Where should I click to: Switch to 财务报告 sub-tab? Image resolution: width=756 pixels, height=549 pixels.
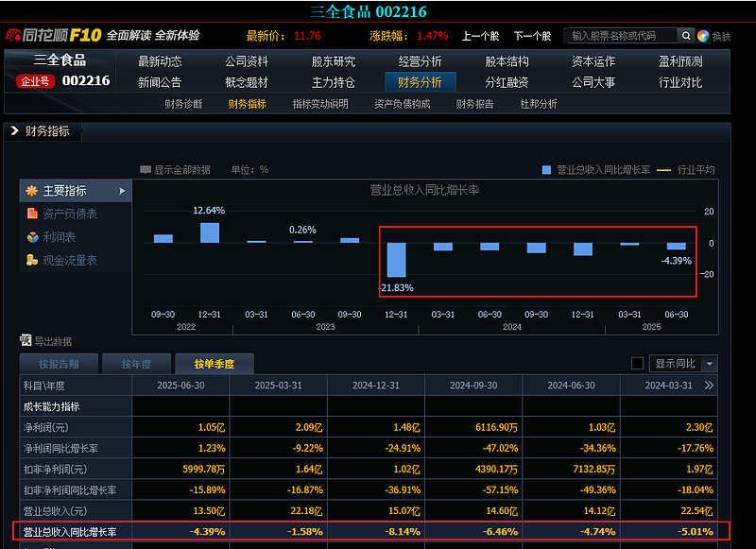pyautogui.click(x=474, y=104)
